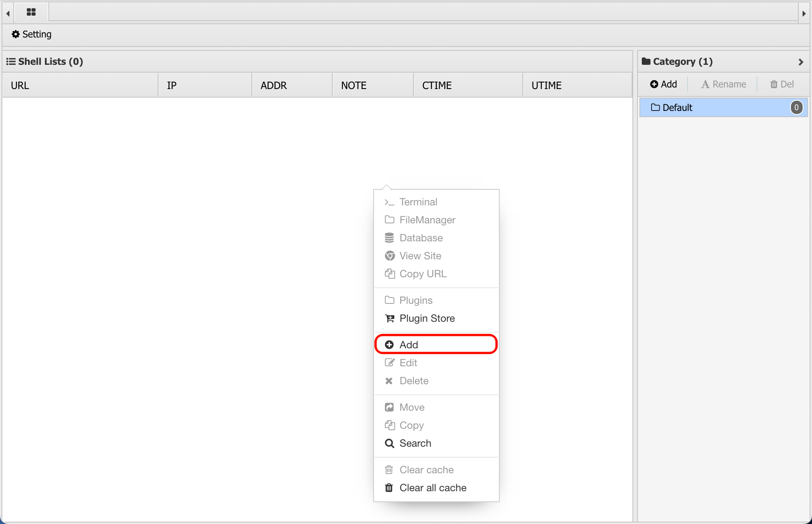The image size is (812, 524).
Task: Choose Add from the context menu
Action: tap(409, 345)
